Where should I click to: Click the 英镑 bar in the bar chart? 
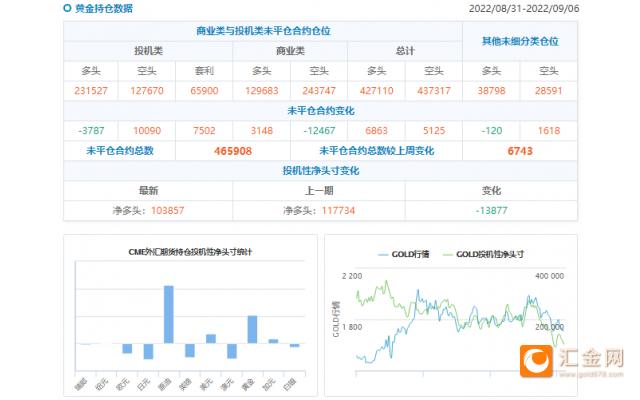pyautogui.click(x=190, y=350)
